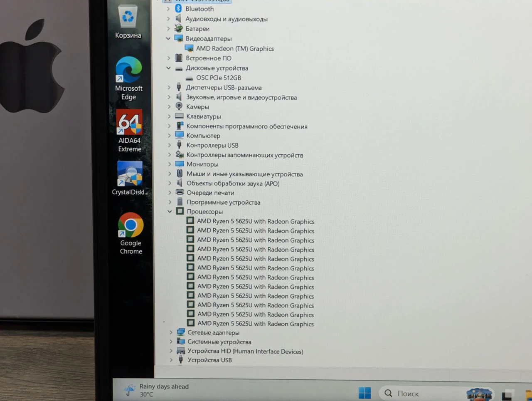
Task: Open AIDA64 Extreme desktop shortcut
Action: tap(129, 131)
